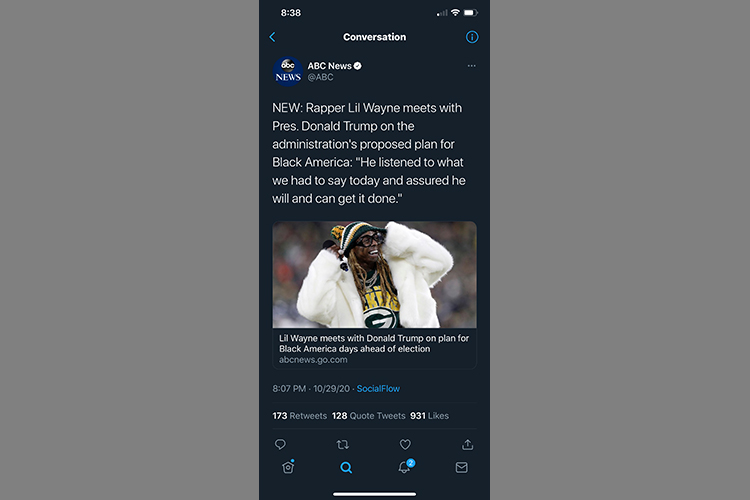
Task: View the 128 Quote Tweets list
Action: click(x=368, y=416)
